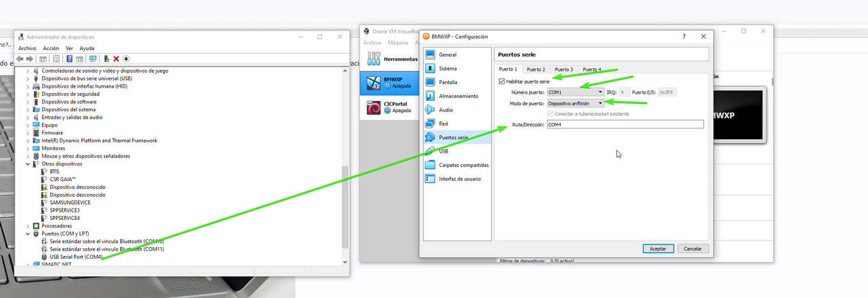Select CSR GAIA device entry

click(x=62, y=179)
